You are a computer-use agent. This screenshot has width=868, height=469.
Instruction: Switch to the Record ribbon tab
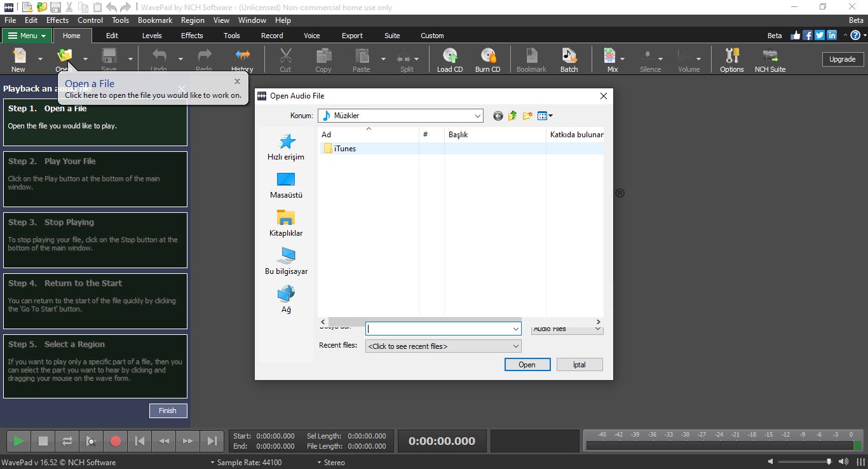[x=272, y=36]
